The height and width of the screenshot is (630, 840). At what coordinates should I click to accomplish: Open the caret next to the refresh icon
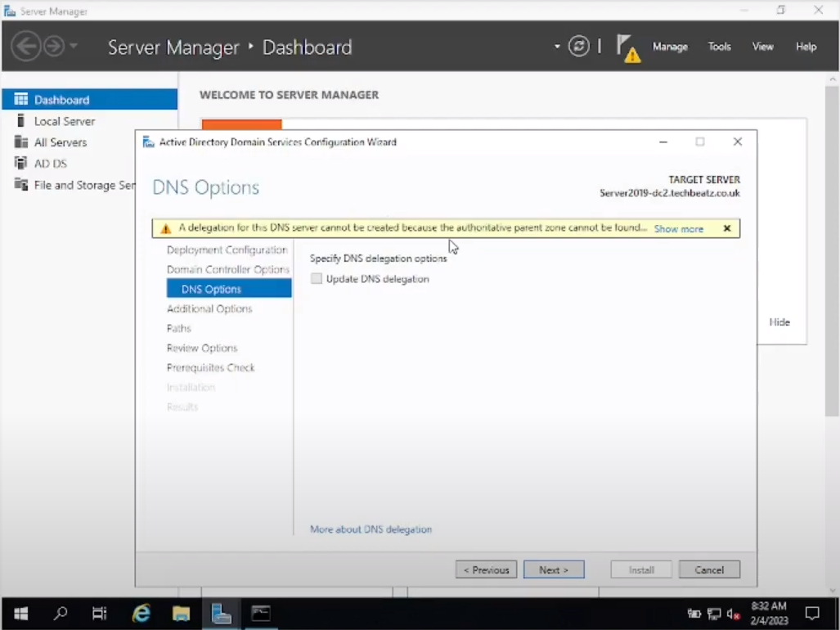click(x=557, y=47)
